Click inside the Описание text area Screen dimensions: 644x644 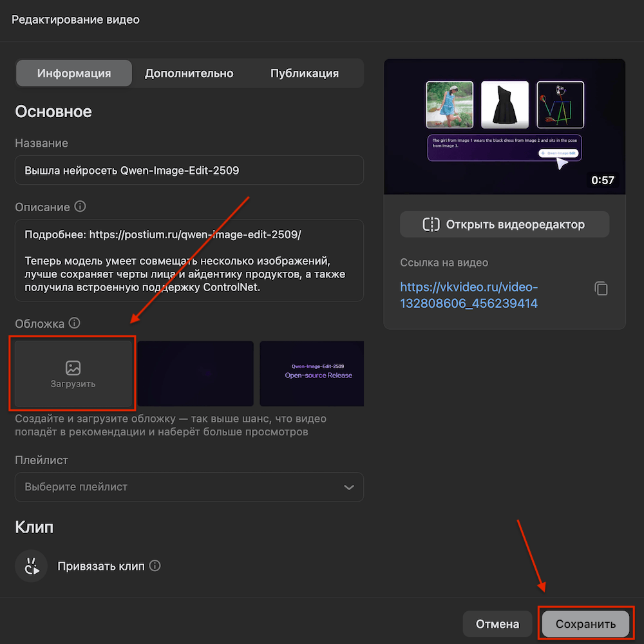tap(189, 260)
